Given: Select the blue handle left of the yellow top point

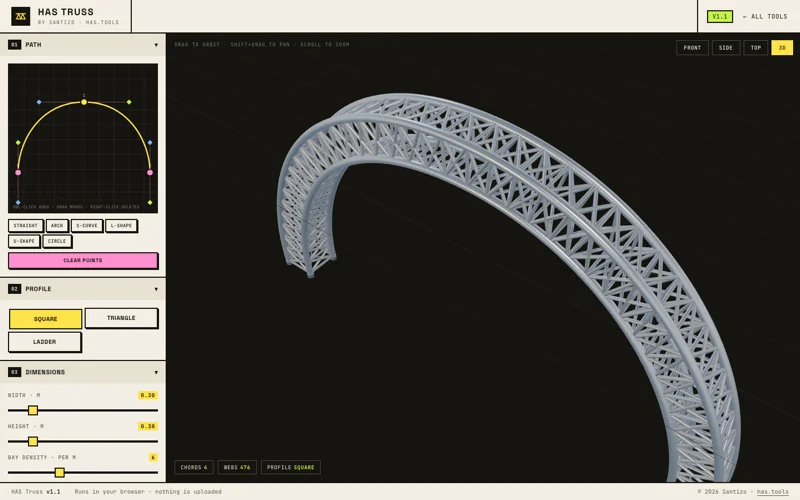Looking at the screenshot, I should pos(39,103).
